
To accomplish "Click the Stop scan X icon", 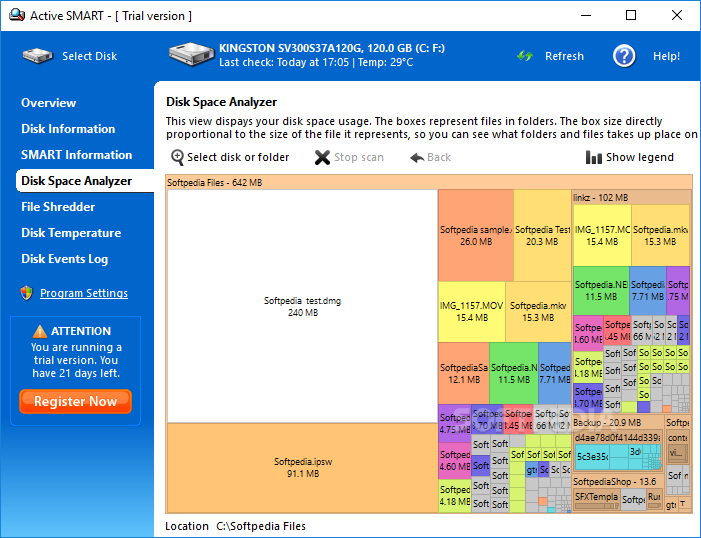I will tap(322, 157).
